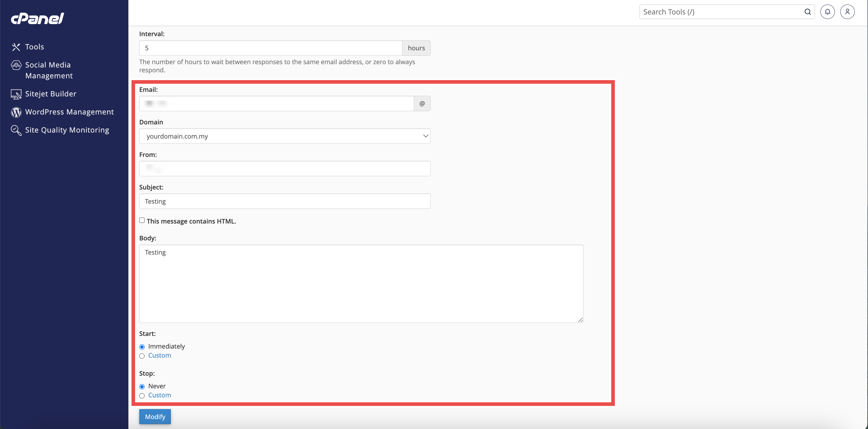Open the Tools wrench icon

point(16,47)
